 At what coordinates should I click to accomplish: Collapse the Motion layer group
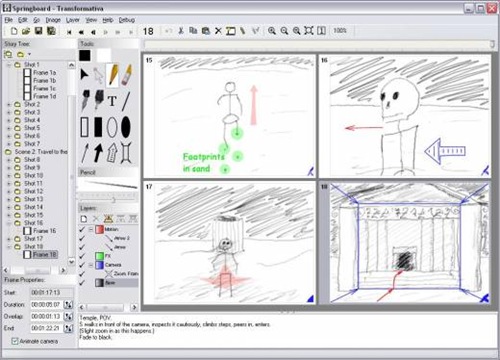coord(91,229)
